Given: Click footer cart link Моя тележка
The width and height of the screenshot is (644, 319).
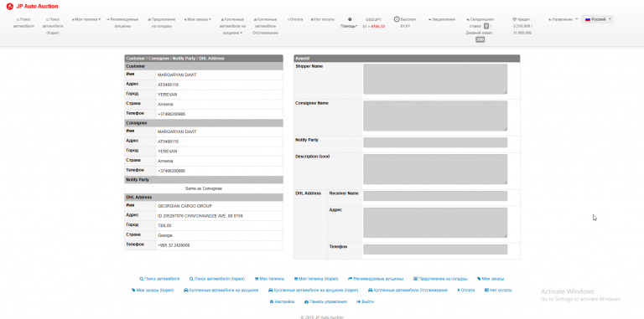Looking at the screenshot, I should [x=269, y=279].
